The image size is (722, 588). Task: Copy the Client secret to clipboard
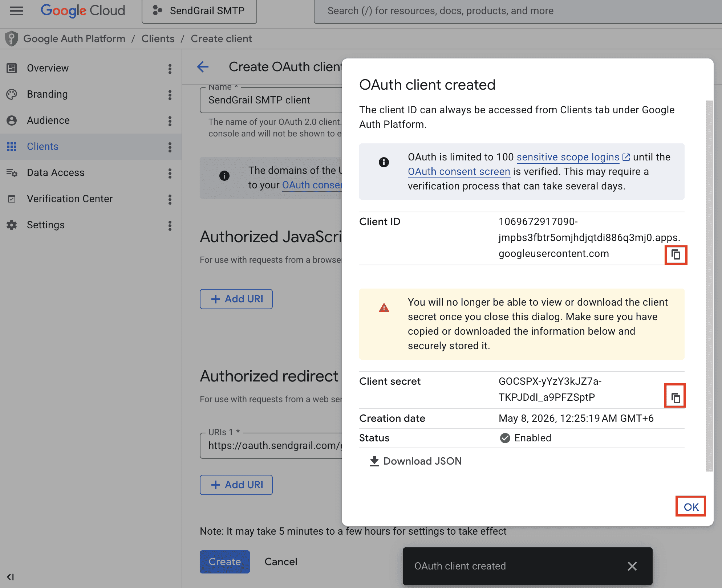coord(676,398)
